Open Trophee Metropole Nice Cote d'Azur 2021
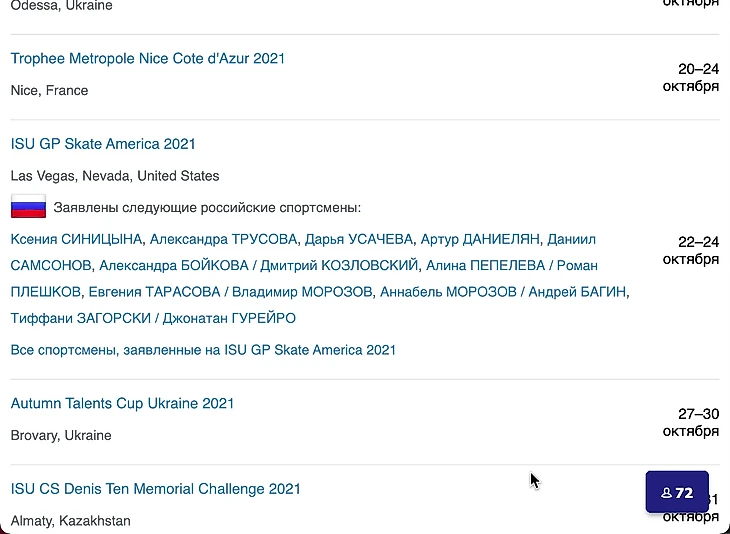Image resolution: width=730 pixels, height=534 pixels. [147, 58]
